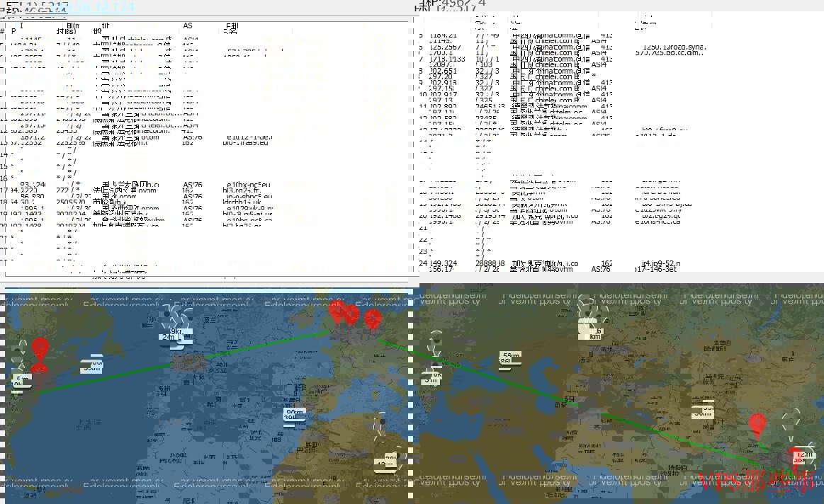Select the leftmost red marker in Europe

coord(337,309)
